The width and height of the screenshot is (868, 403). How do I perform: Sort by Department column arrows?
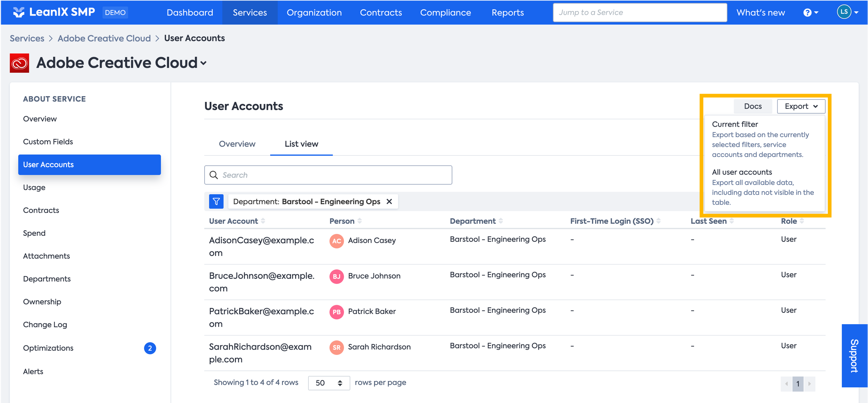pos(501,221)
